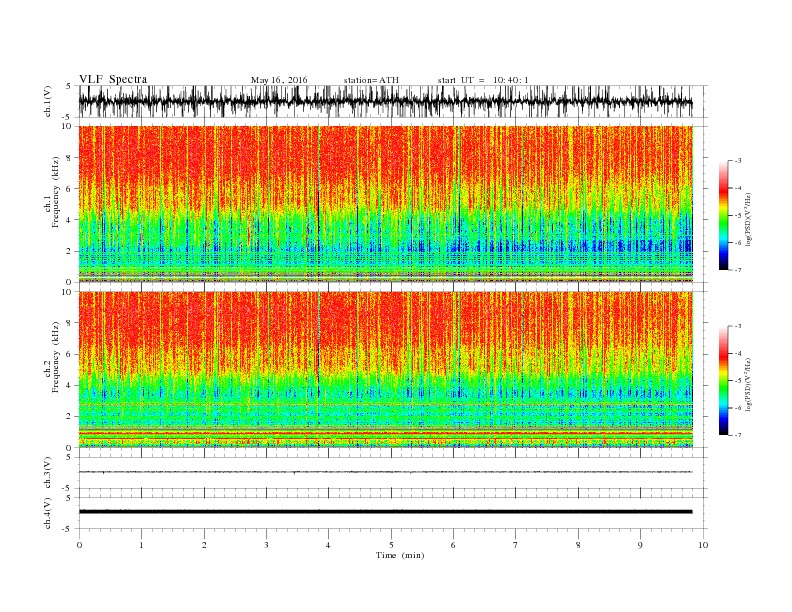Click the "-3" tick on ch.1 color bar

[738, 161]
